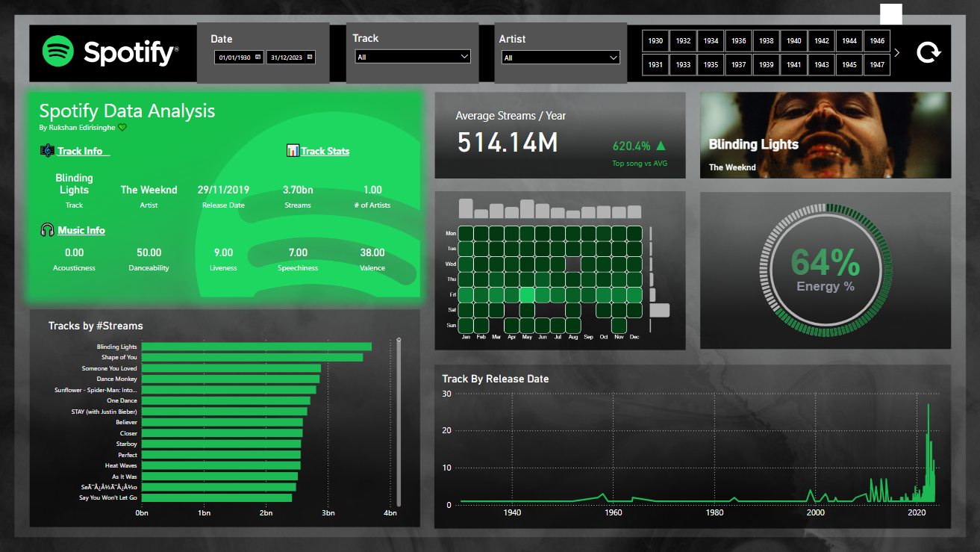Click the Saturday totals bar beside heatmap
The height and width of the screenshot is (552, 980).
pyautogui.click(x=660, y=310)
